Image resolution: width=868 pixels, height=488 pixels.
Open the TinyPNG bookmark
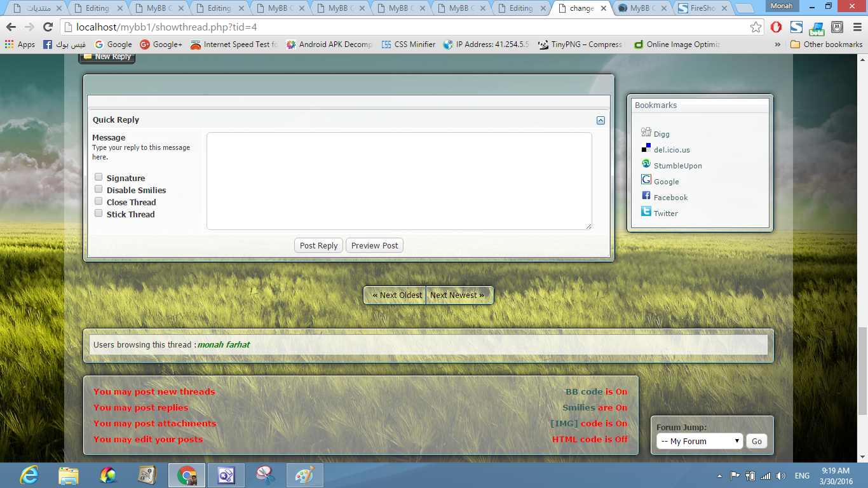tap(581, 44)
